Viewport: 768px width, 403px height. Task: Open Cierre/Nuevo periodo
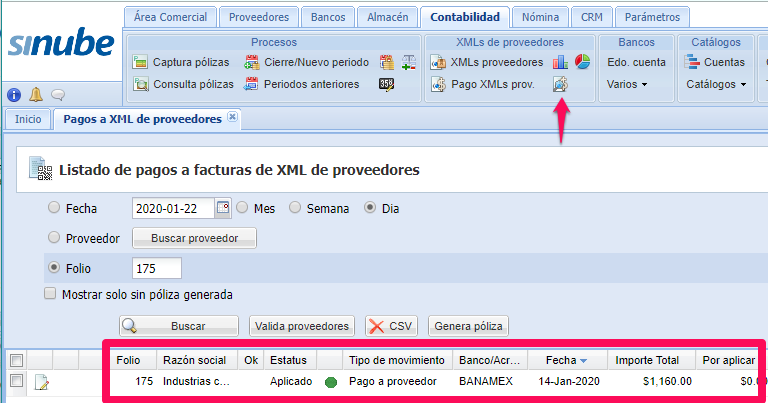tap(307, 62)
